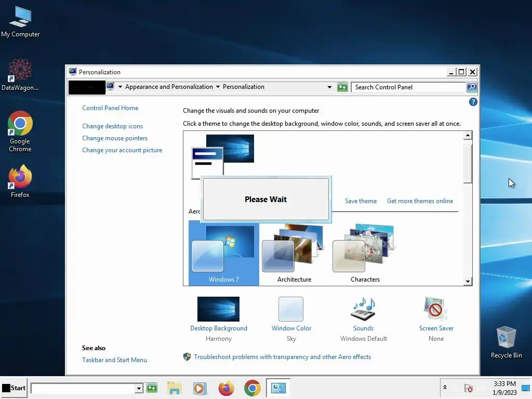This screenshot has width=532, height=399.
Task: Open the Recycle Bin
Action: pos(506,342)
